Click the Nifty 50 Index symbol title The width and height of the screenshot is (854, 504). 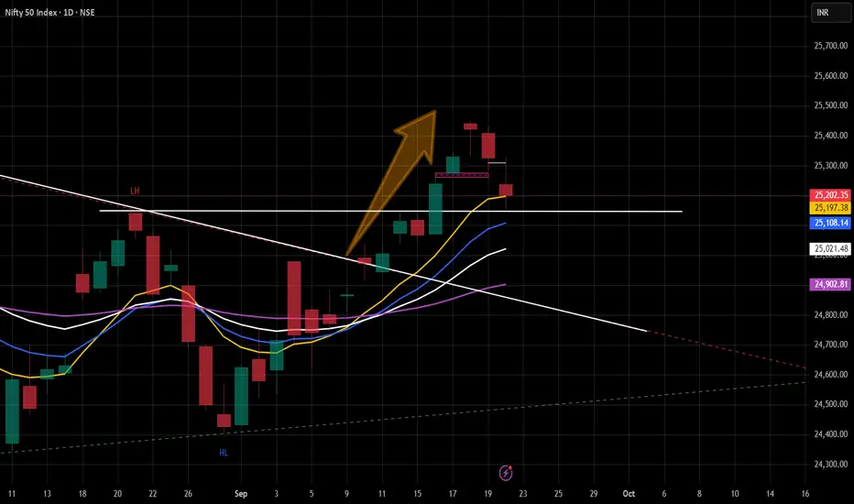click(x=49, y=13)
